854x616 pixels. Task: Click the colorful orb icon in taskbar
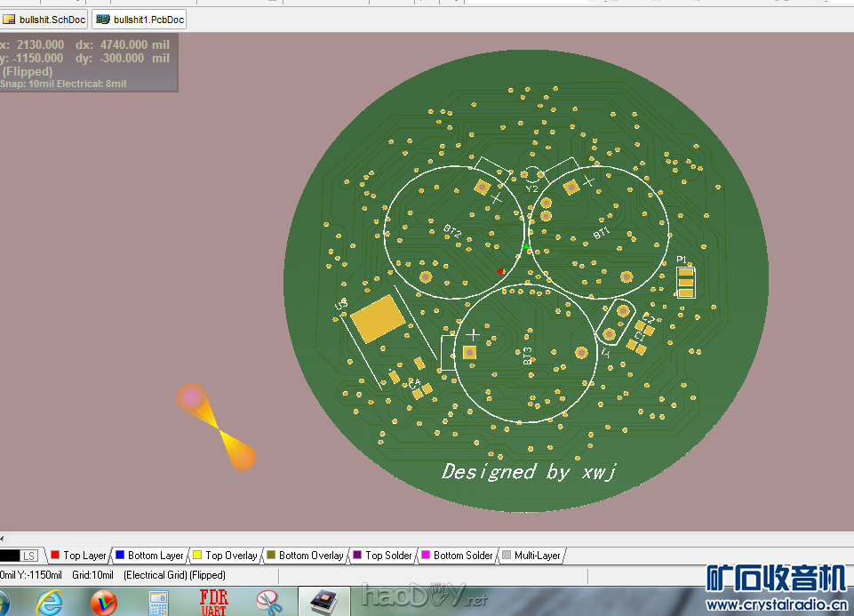pos(104,603)
